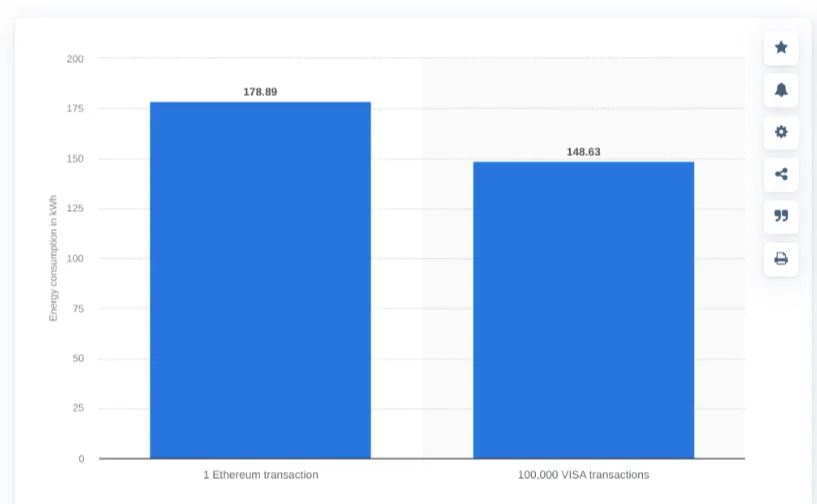Viewport: 817px width, 504px height.
Task: Open chart settings gear icon
Action: pyautogui.click(x=781, y=132)
